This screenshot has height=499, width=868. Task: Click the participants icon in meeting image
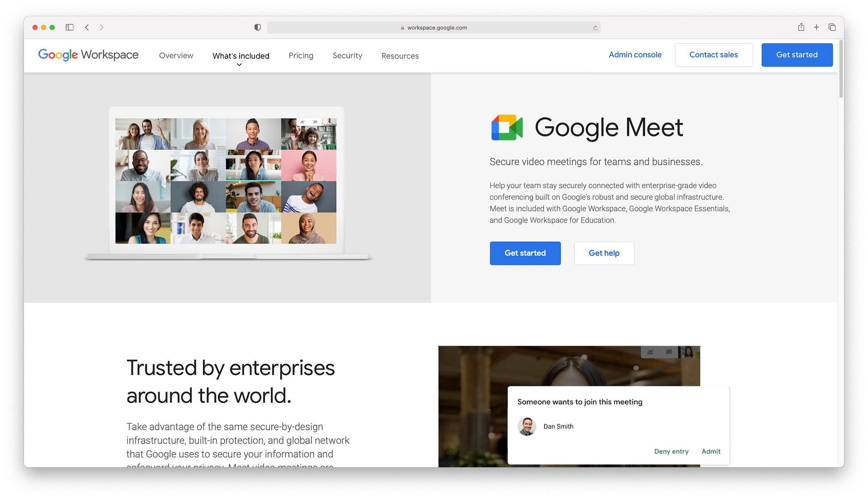[x=650, y=352]
